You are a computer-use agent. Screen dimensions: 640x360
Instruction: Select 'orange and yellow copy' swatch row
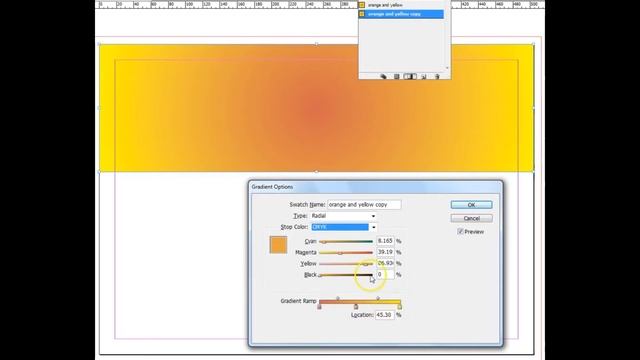401,14
